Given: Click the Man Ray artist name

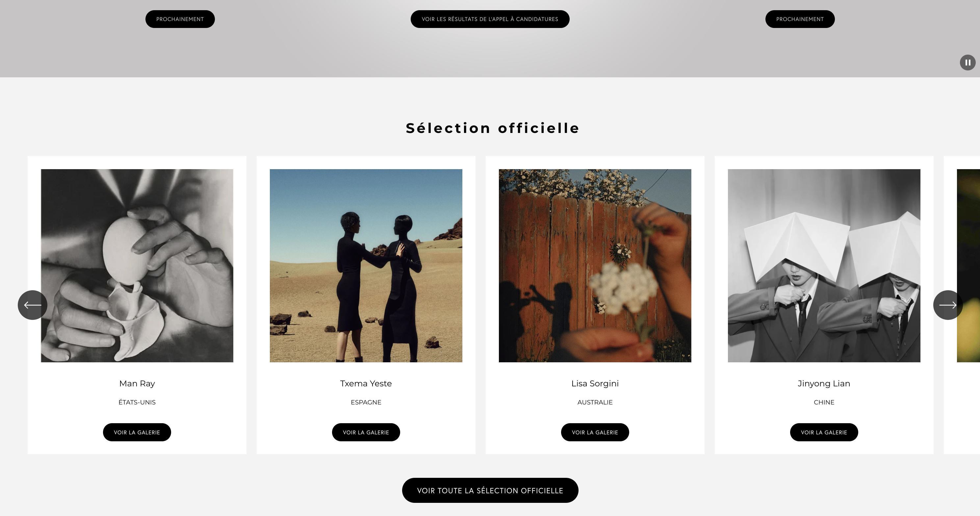Looking at the screenshot, I should pyautogui.click(x=137, y=384).
